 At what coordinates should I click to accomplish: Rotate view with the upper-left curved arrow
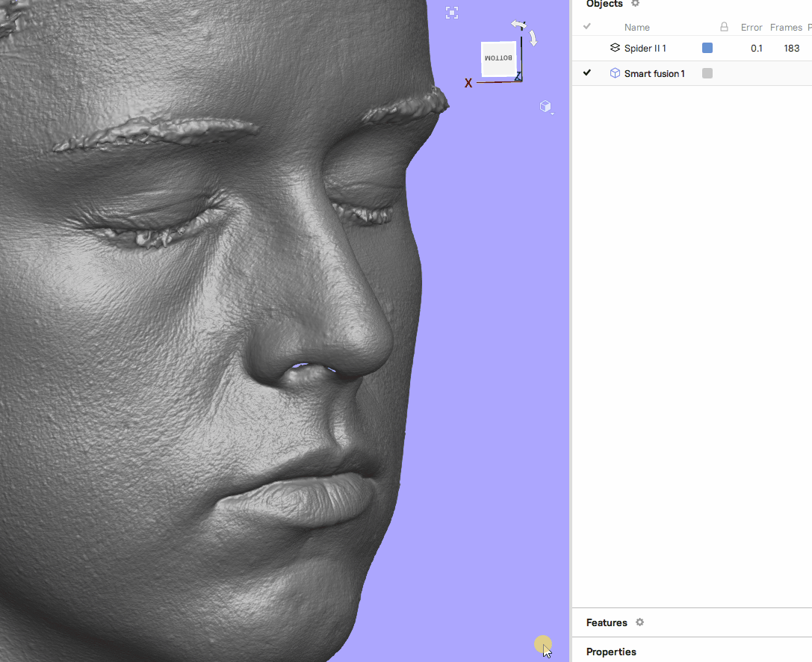[x=518, y=25]
